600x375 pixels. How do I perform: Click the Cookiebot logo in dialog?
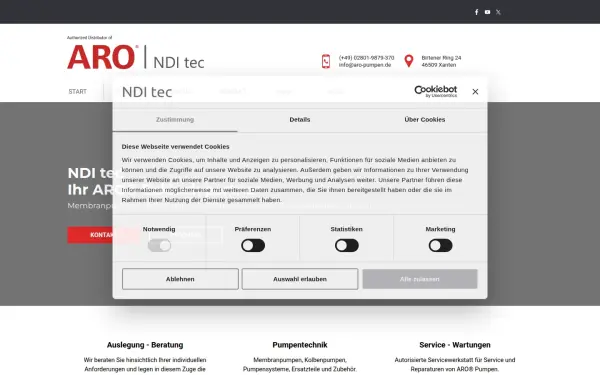tap(435, 91)
